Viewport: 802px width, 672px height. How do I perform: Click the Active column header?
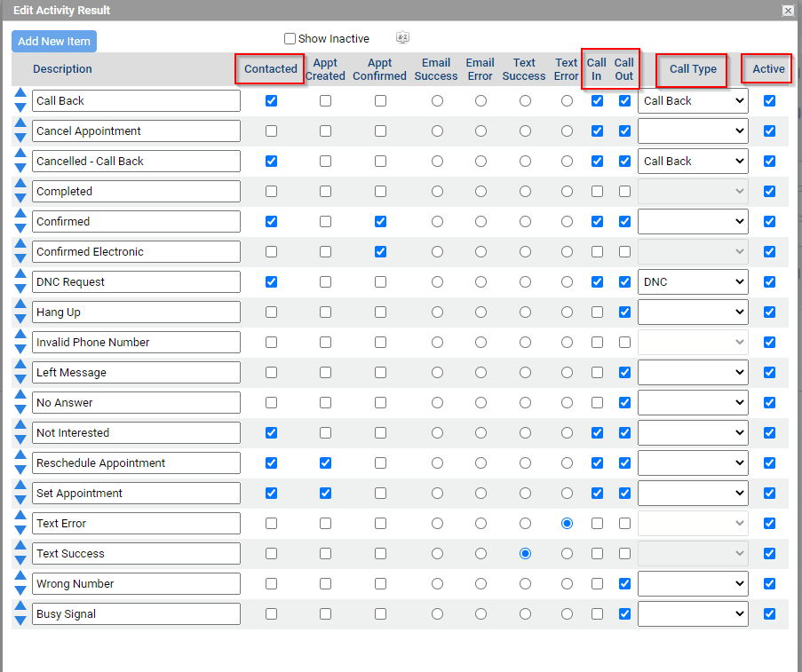click(768, 69)
